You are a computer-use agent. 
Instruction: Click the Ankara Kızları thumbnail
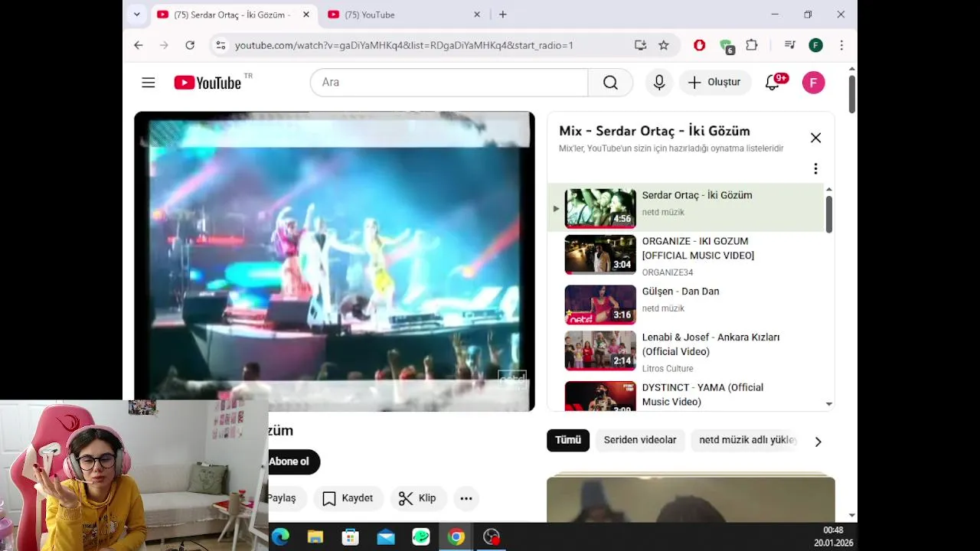tap(600, 350)
